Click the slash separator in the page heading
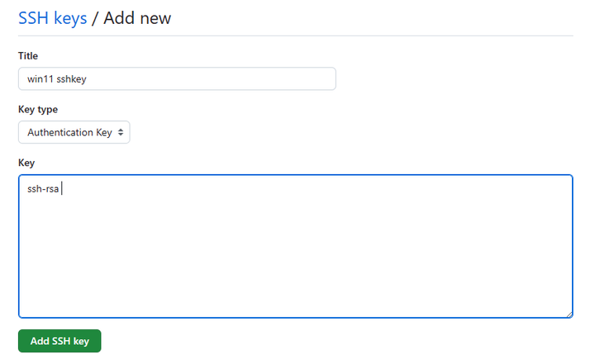This screenshot has width=595, height=364. (95, 17)
